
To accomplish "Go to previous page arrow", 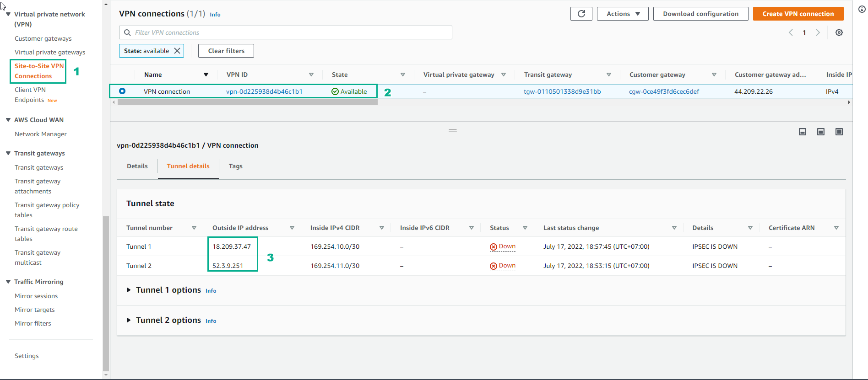I will coord(791,32).
